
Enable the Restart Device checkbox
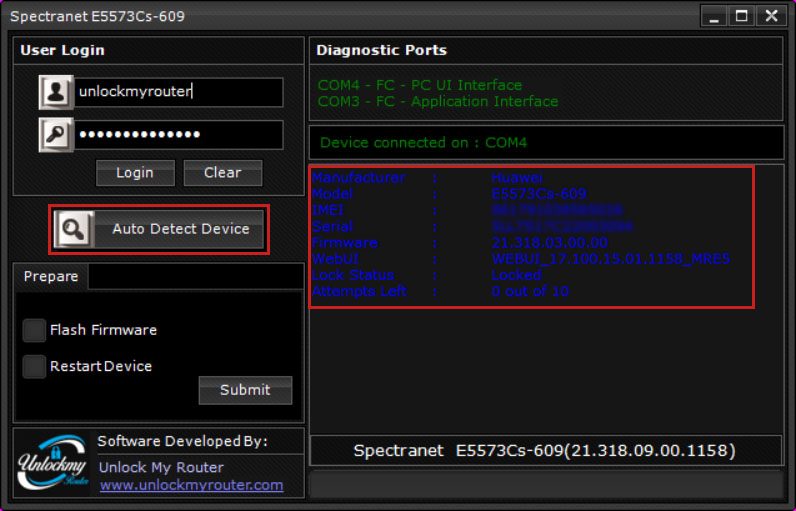(x=34, y=366)
